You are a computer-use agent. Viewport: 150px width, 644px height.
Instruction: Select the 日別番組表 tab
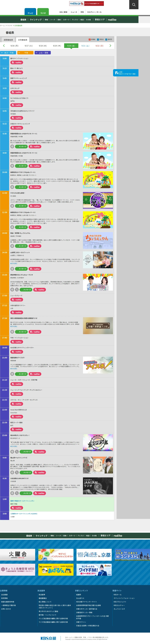tap(22, 40)
